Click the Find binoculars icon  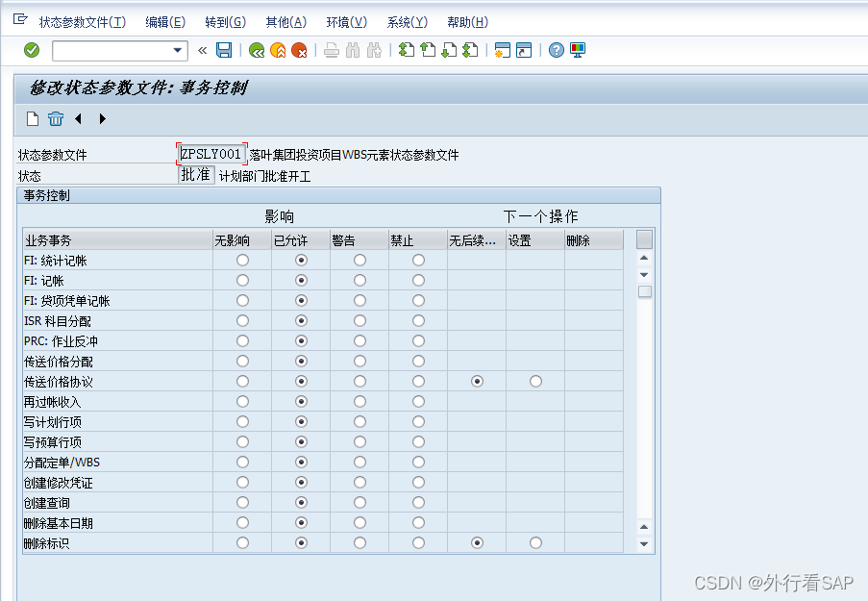353,50
